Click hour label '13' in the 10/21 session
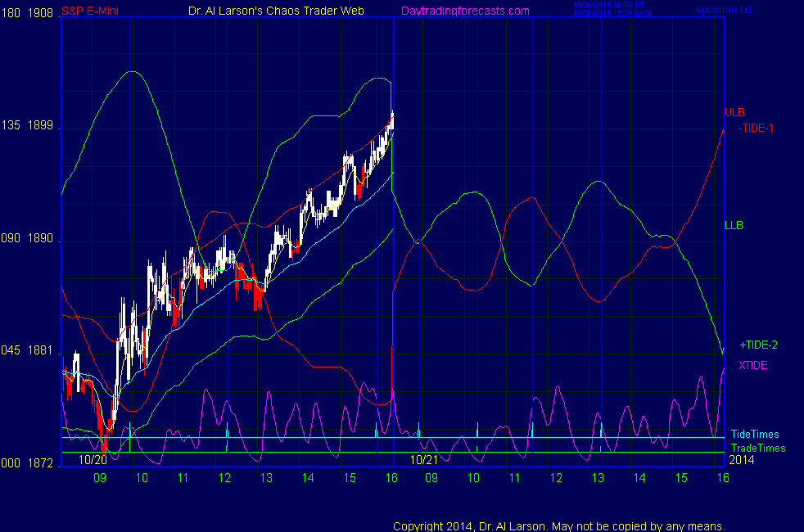Viewport: 804px width, 532px height. coord(598,478)
